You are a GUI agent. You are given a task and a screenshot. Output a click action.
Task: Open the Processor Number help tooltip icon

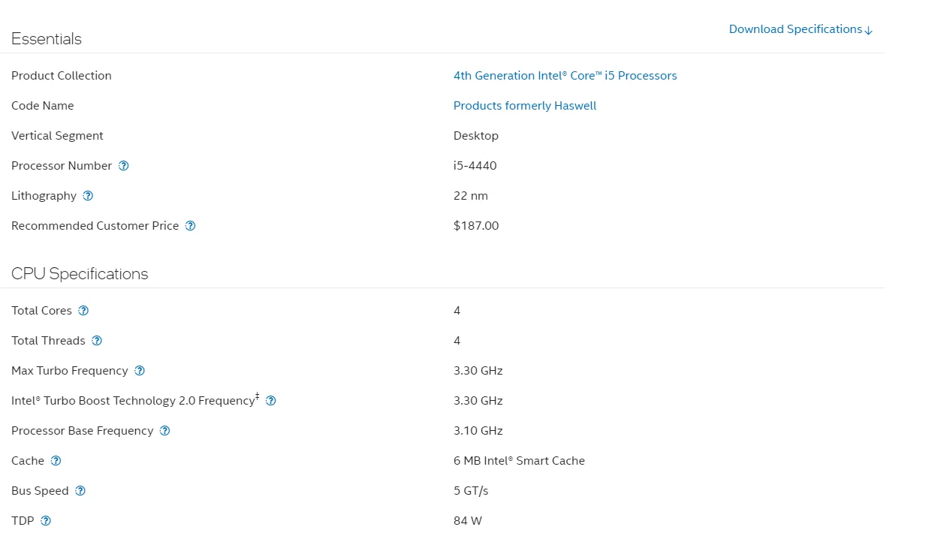(124, 166)
